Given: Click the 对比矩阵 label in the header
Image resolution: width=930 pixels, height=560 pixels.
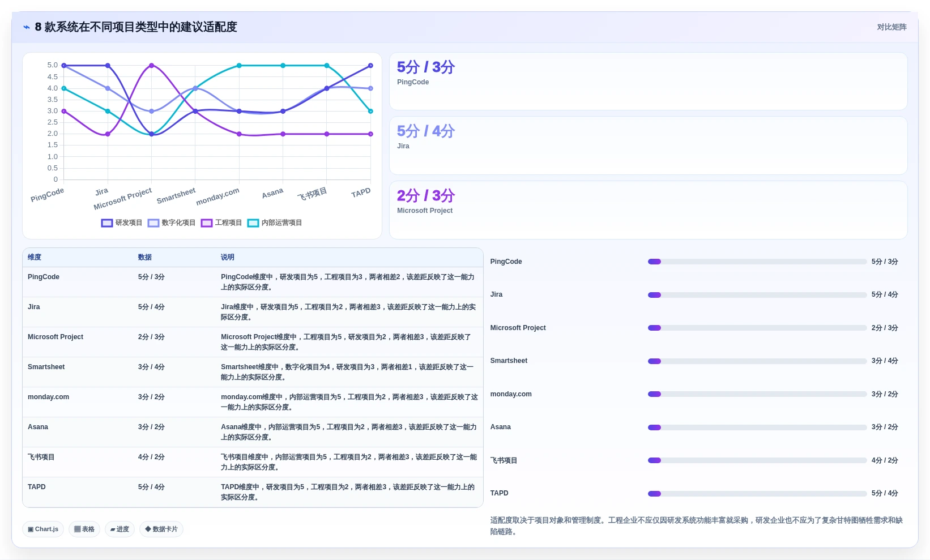Looking at the screenshot, I should [891, 27].
